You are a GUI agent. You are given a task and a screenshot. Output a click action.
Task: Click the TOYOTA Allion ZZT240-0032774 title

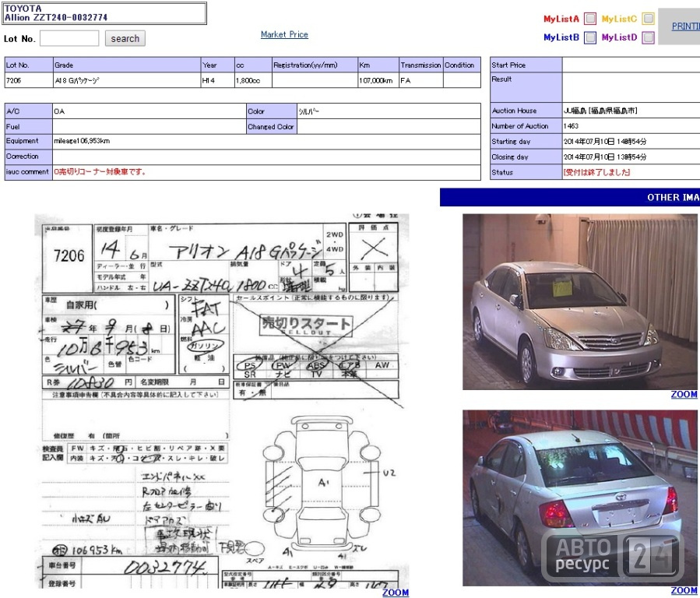(x=105, y=13)
